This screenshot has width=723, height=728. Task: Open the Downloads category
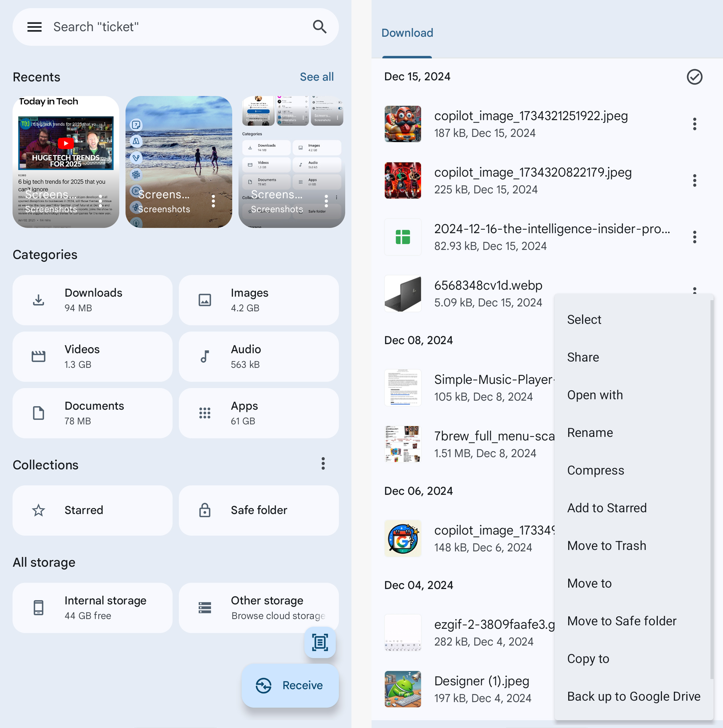pos(92,300)
